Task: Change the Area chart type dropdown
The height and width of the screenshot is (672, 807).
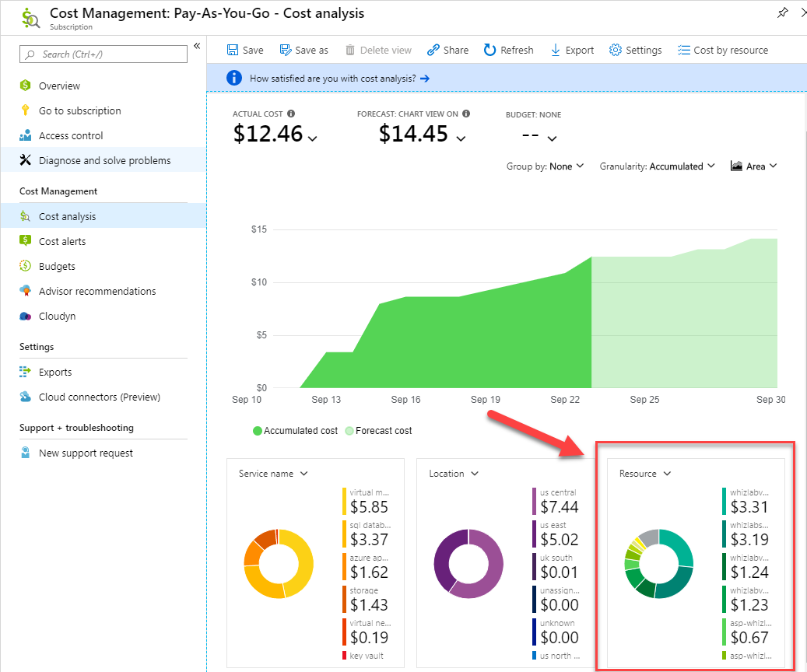Action: coord(754,166)
